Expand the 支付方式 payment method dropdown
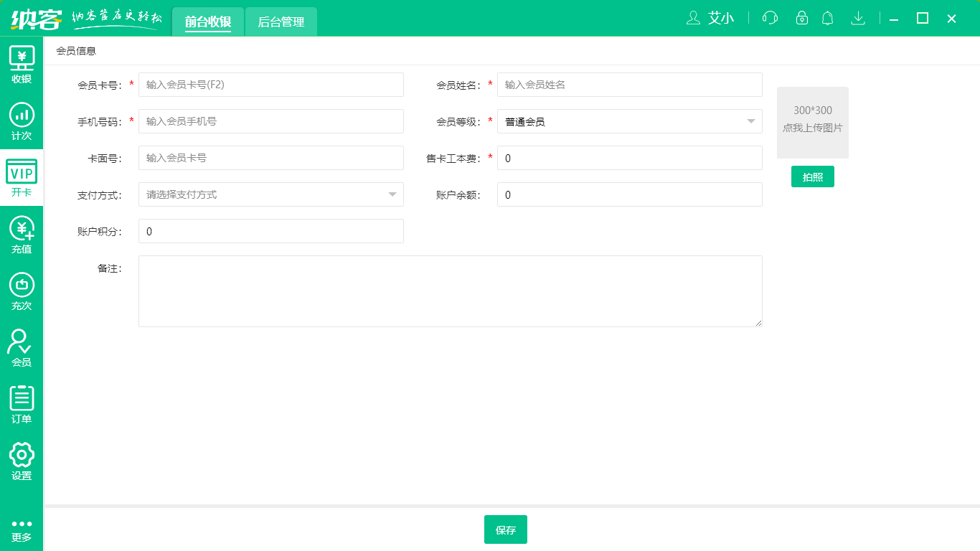The width and height of the screenshot is (980, 551). 392,194
